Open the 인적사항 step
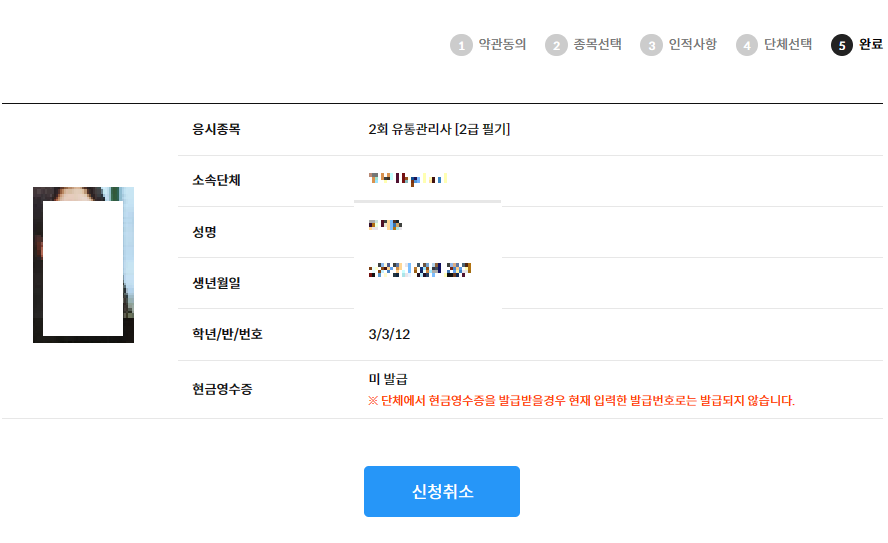Screen dimensions: 888x543 692,45
